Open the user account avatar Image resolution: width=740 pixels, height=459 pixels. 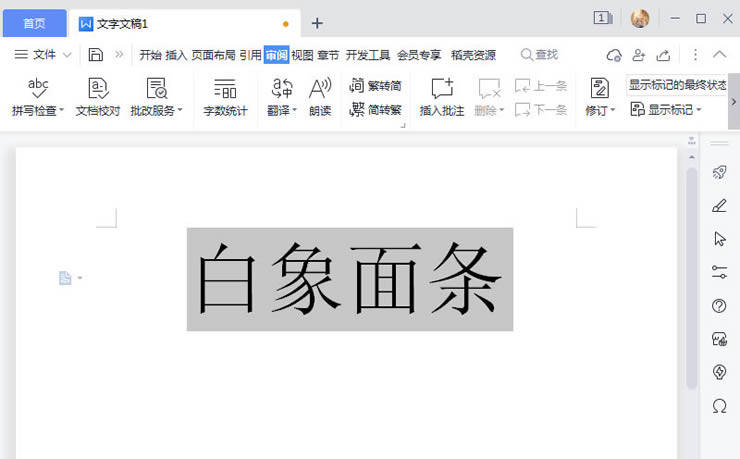coord(640,19)
